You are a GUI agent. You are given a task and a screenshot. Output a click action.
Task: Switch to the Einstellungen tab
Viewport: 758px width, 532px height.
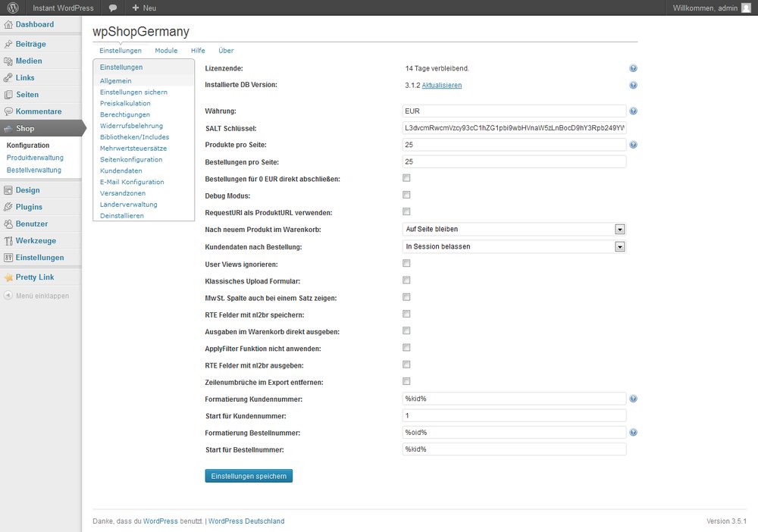(121, 50)
